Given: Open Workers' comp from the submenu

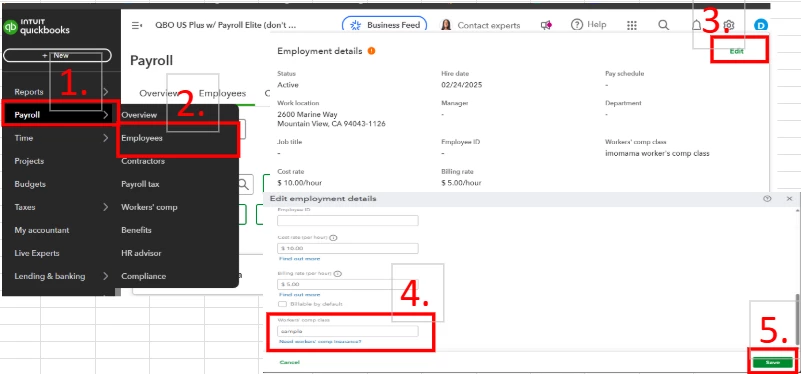Looking at the screenshot, I should 149,207.
